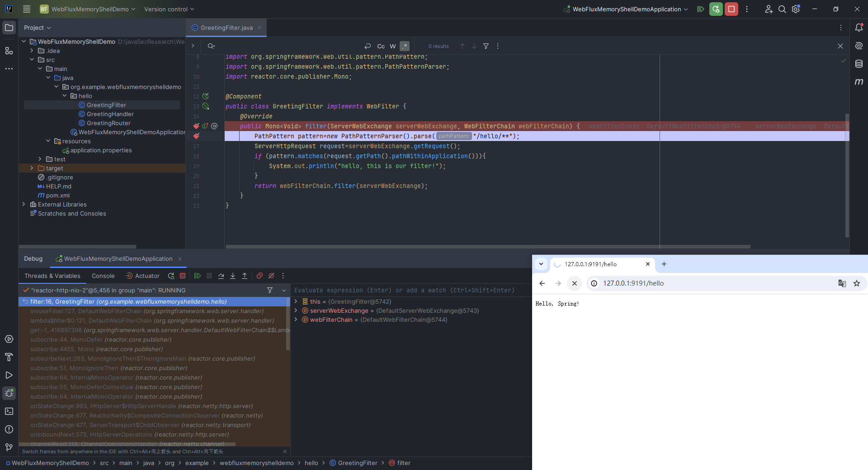868x470 pixels.
Task: Toggle Match Case (Cc) in the search bar
Action: (381, 46)
